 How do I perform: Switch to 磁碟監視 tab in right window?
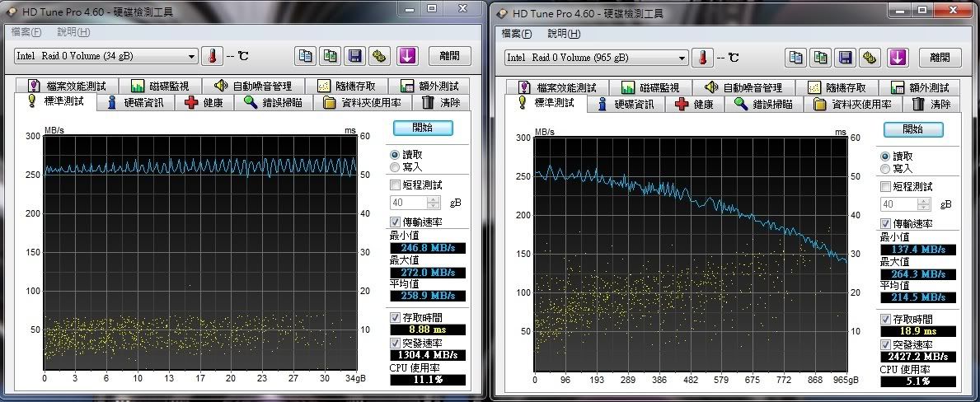click(650, 87)
